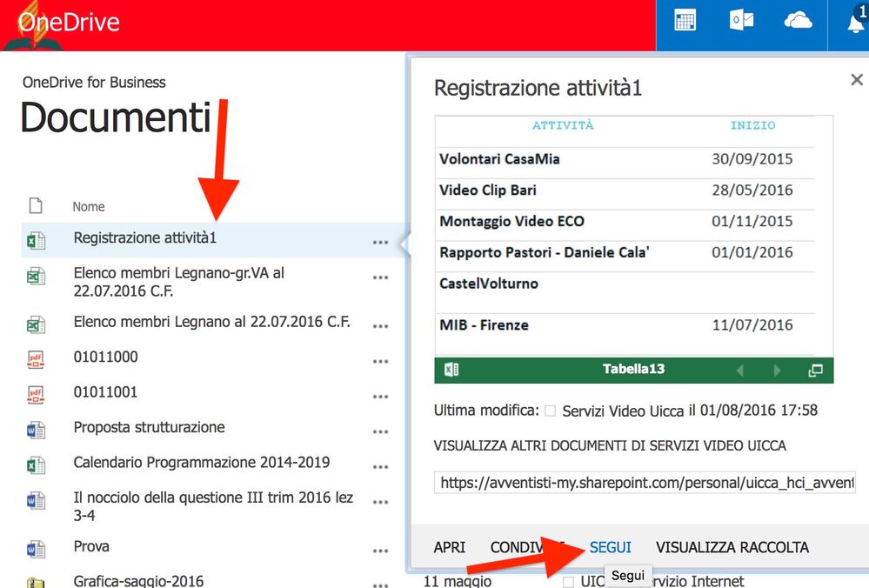This screenshot has height=588, width=869.
Task: Click Excel icon of Elenco membri Legnano-gr.VA
Action: [x=37, y=276]
